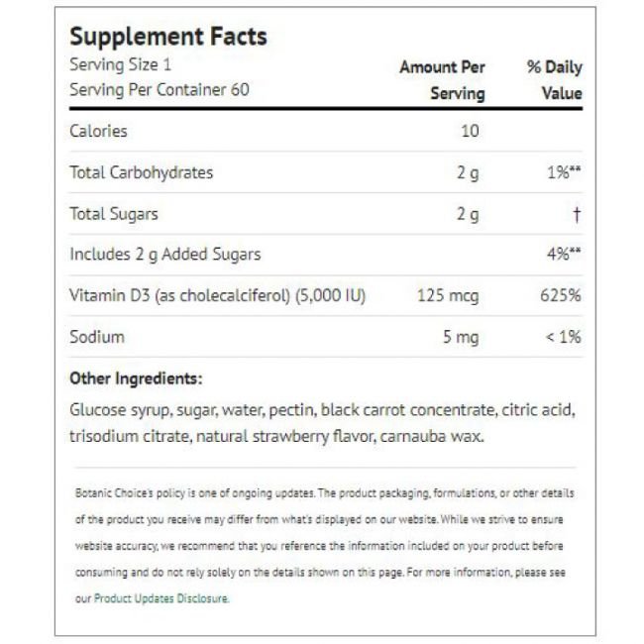
Task: Click the 1%** daily value for carbohydrates
Action: click(561, 172)
